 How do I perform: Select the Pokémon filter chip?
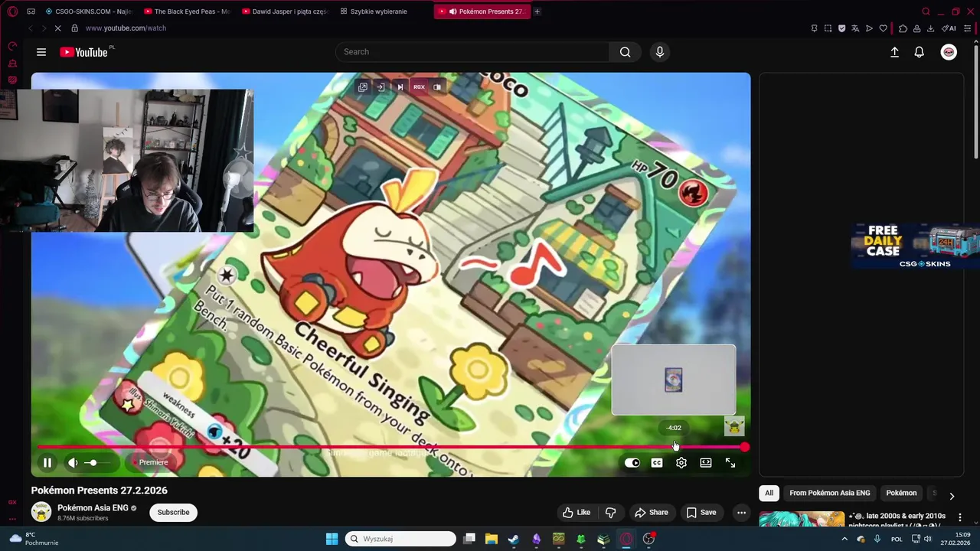[x=901, y=493]
